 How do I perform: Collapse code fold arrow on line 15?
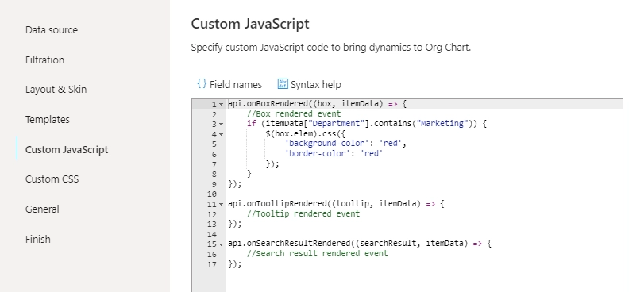click(221, 244)
